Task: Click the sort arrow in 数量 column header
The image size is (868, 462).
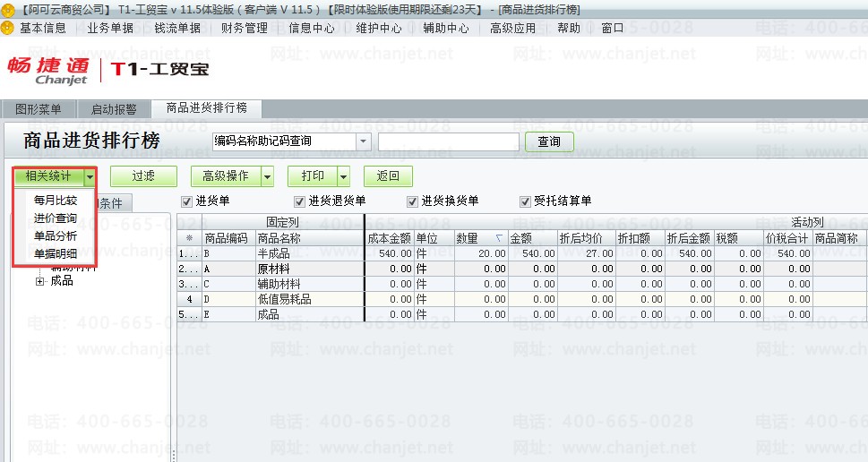Action: click(x=499, y=238)
